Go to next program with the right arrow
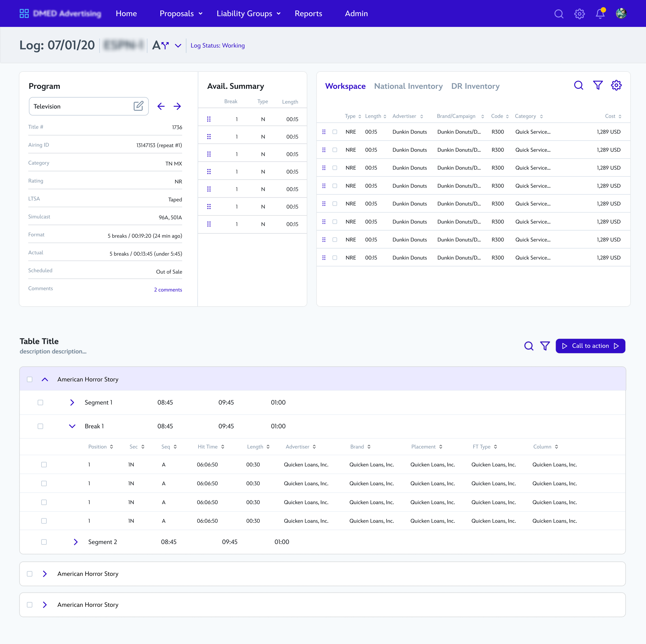 tap(177, 106)
